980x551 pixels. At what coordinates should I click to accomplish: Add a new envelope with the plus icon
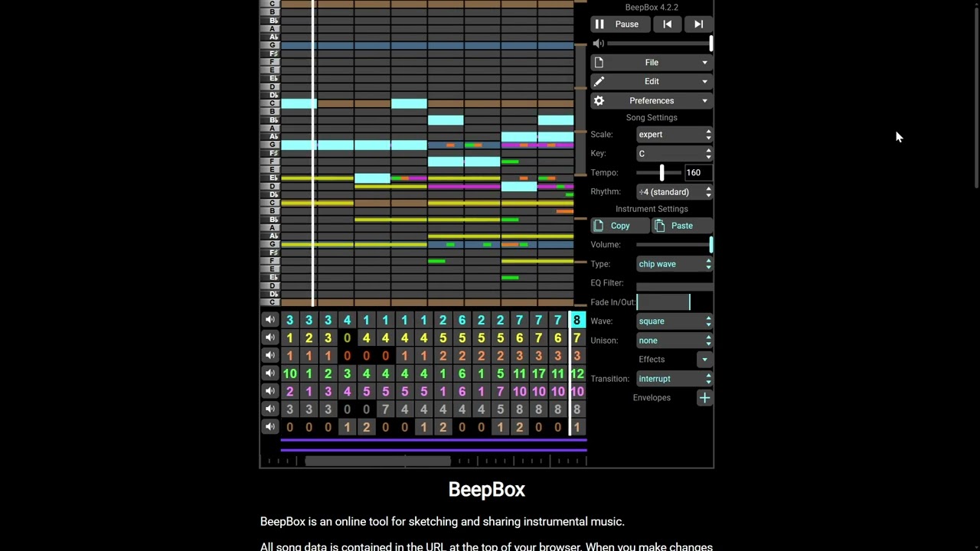[x=704, y=398]
